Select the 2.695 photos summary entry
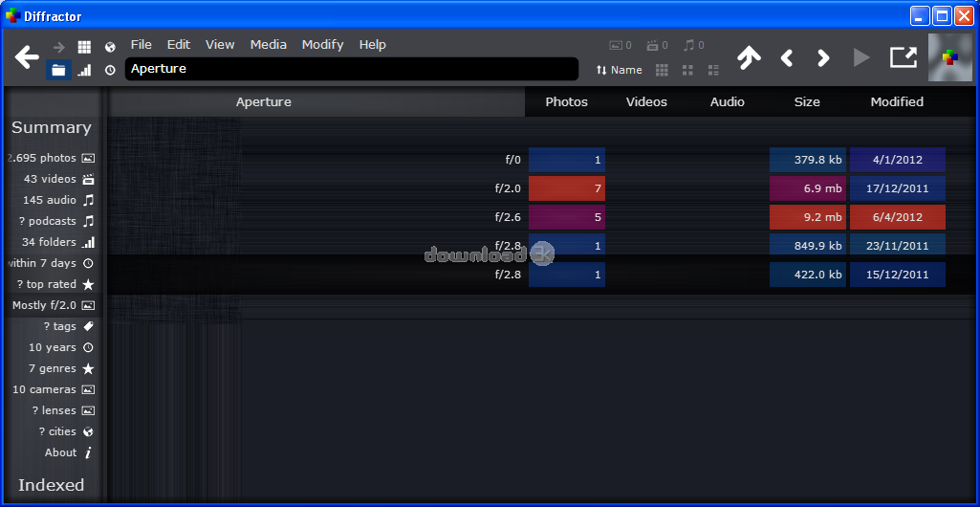 point(51,158)
